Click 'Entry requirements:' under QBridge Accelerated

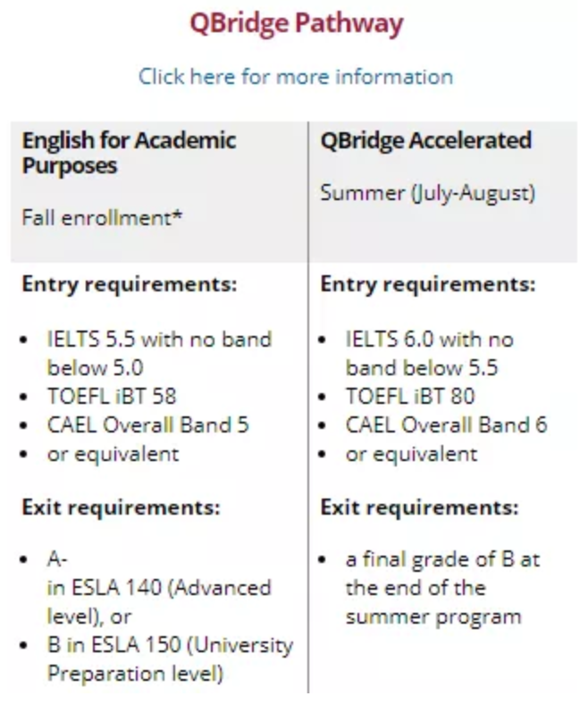[x=427, y=285]
